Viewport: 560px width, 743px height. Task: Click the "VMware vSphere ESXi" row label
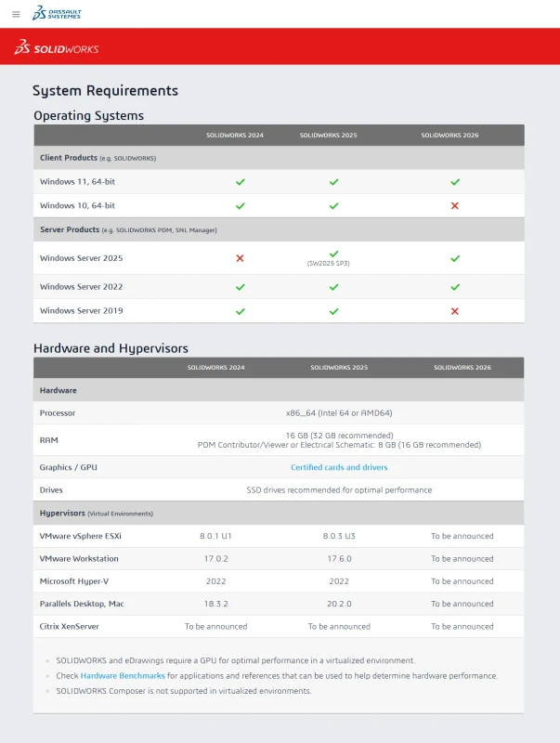(x=81, y=536)
